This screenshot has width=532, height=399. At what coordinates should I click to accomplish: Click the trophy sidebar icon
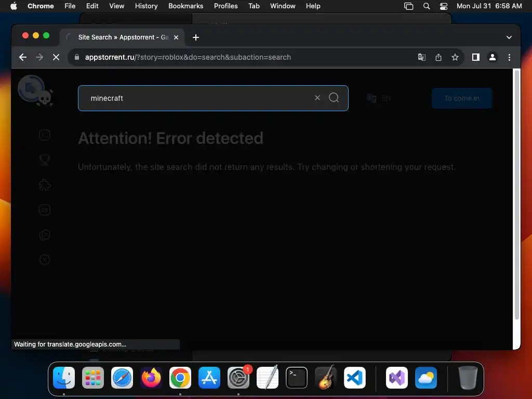click(45, 160)
